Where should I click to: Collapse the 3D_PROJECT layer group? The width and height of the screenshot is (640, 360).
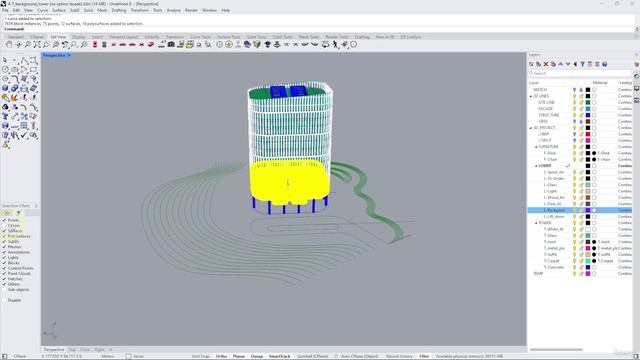tap(531, 128)
